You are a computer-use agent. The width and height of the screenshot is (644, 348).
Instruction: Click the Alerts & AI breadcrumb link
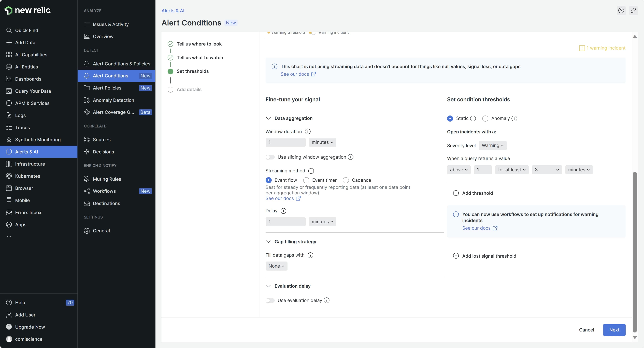[173, 11]
